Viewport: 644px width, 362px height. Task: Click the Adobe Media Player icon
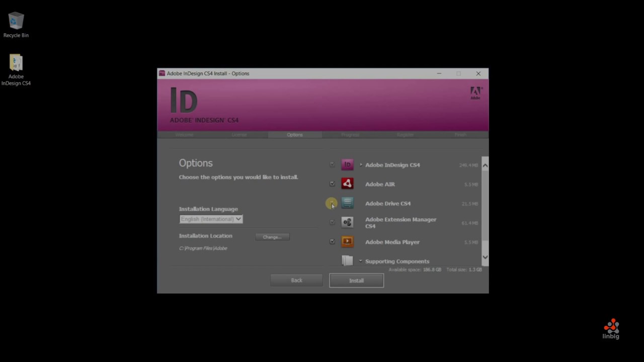point(347,242)
